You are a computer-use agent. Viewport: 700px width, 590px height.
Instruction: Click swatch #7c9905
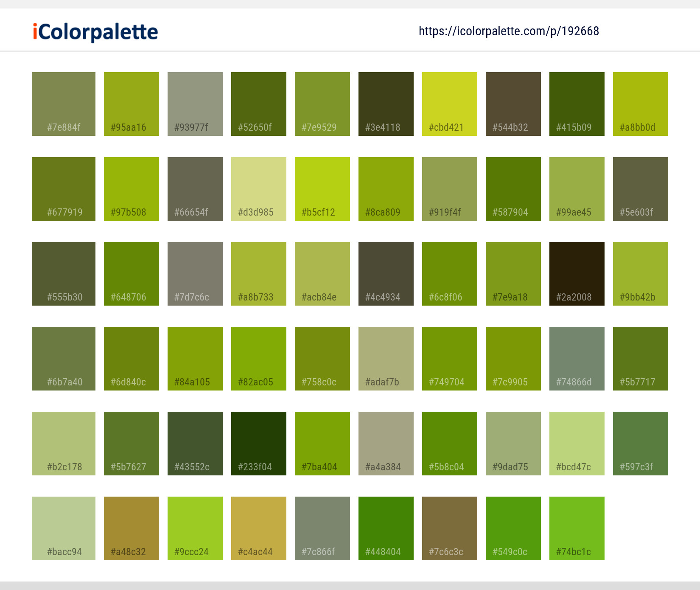(513, 359)
